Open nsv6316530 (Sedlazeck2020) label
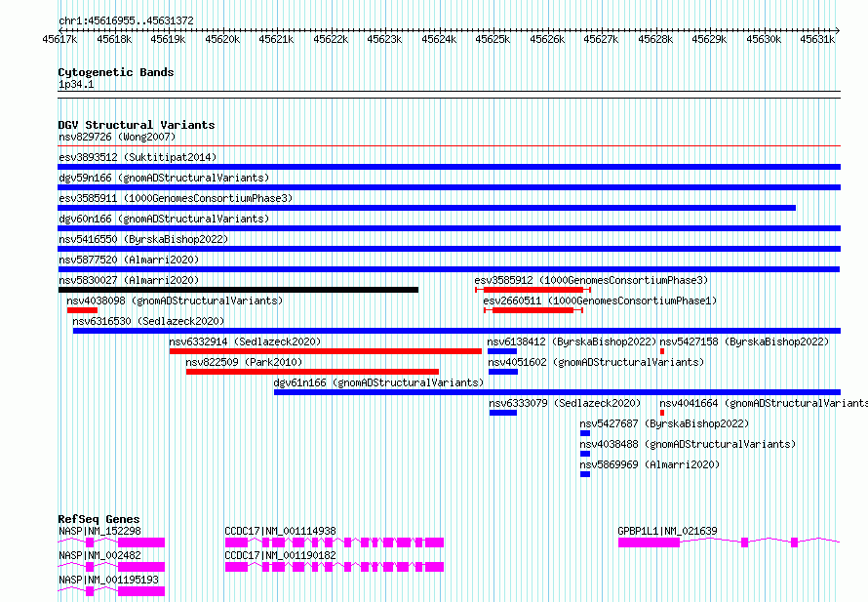The height and width of the screenshot is (602, 868). (x=148, y=321)
